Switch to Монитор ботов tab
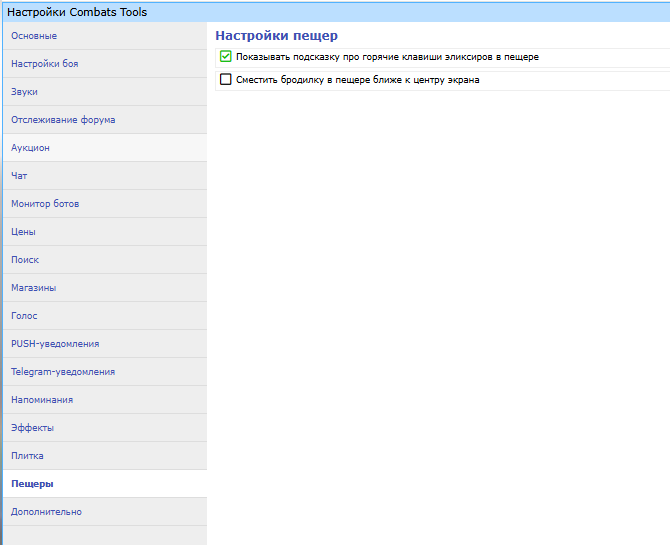670x545 pixels. pyautogui.click(x=45, y=204)
